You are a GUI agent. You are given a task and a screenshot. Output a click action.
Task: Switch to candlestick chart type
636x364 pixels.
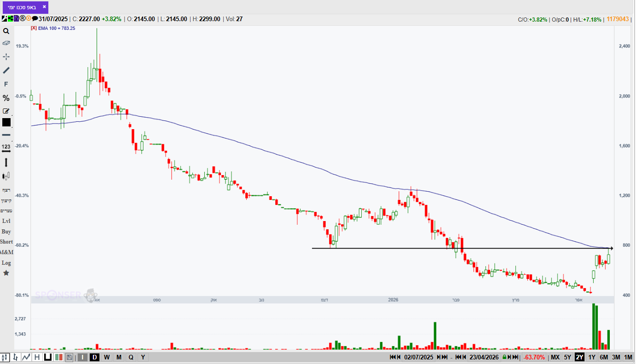(x=6, y=357)
